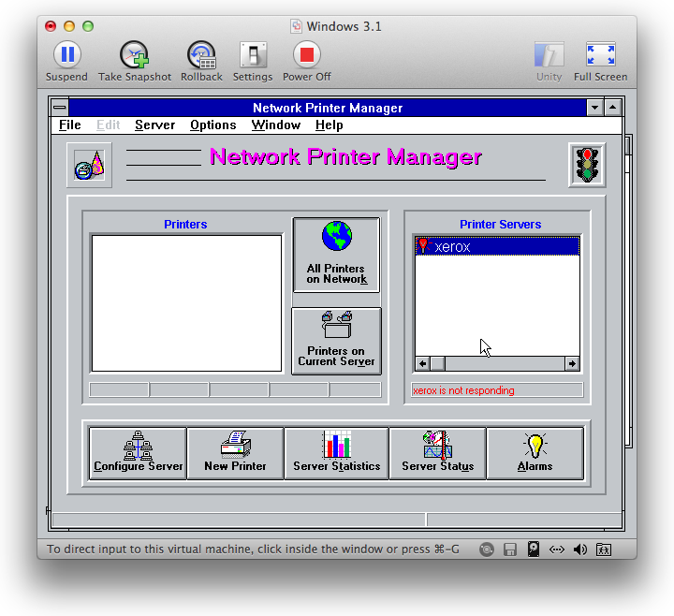Open the Server menu
Image resolution: width=674 pixels, height=616 pixels.
[154, 125]
